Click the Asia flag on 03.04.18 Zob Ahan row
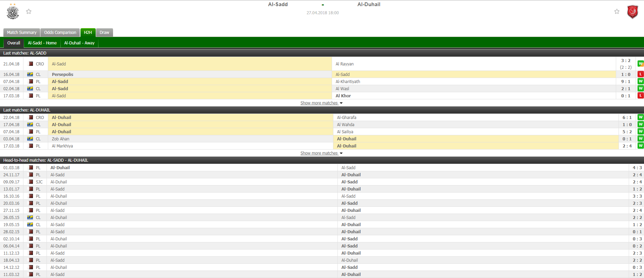 point(30,139)
